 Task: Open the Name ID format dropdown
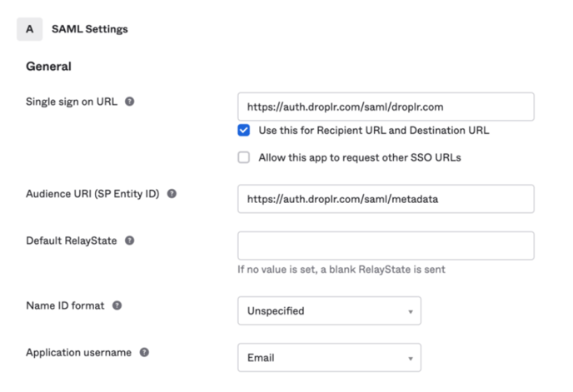click(329, 310)
